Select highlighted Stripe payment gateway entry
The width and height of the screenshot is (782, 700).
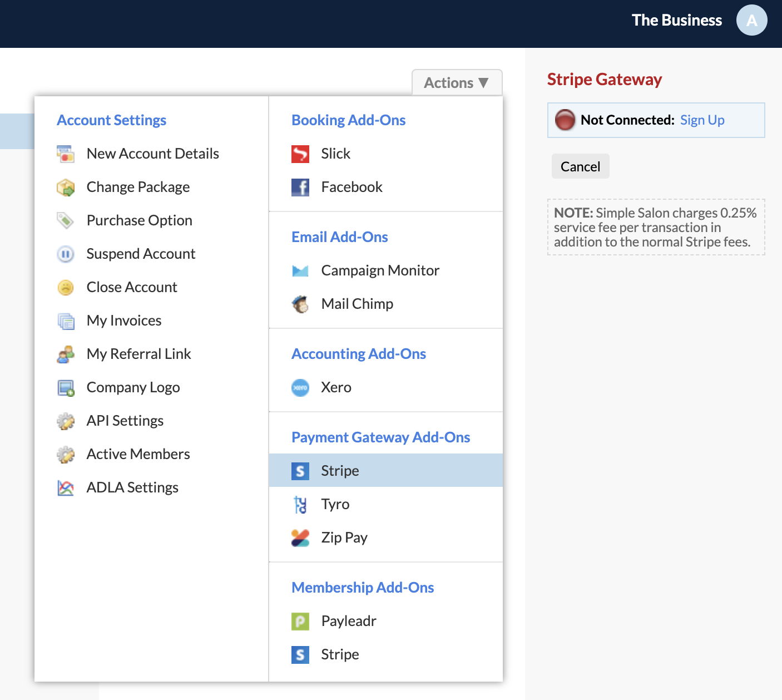coord(386,471)
